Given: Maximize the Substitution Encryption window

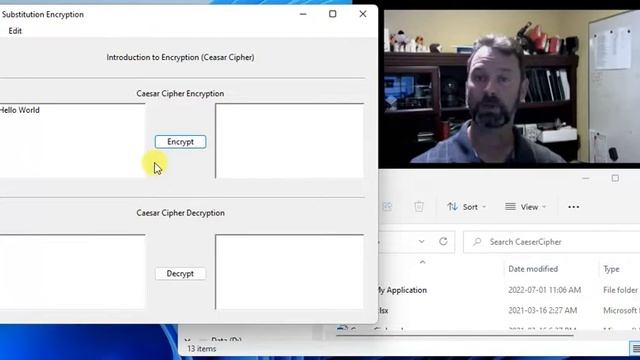Looking at the screenshot, I should 333,14.
